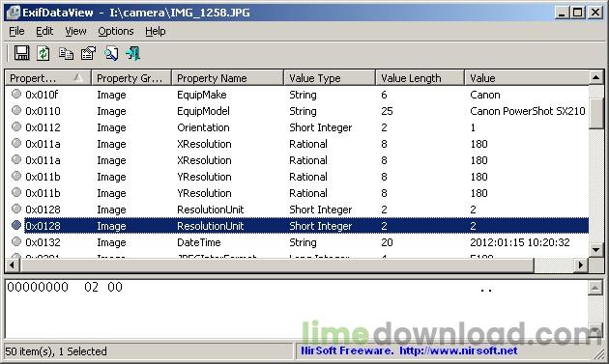Click the property ID 0x0110
Viewport: 609px width, 364px height.
click(43, 111)
